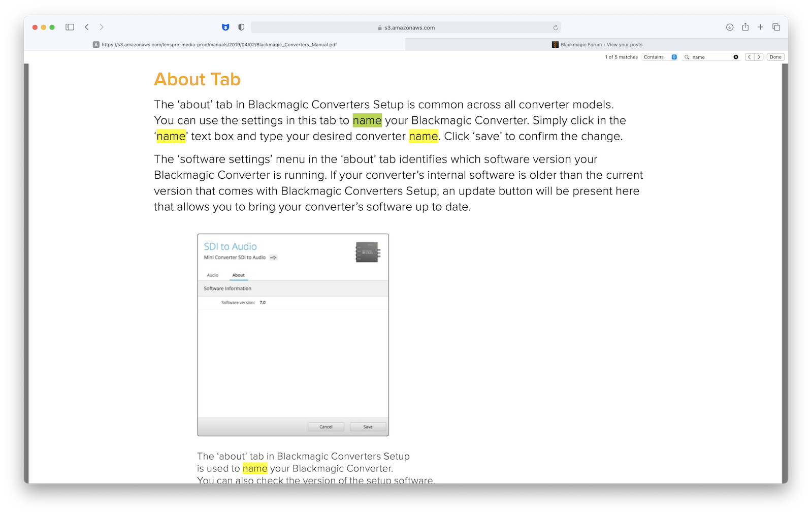Click the find field containing 'name'
The image size is (812, 515).
(x=711, y=57)
